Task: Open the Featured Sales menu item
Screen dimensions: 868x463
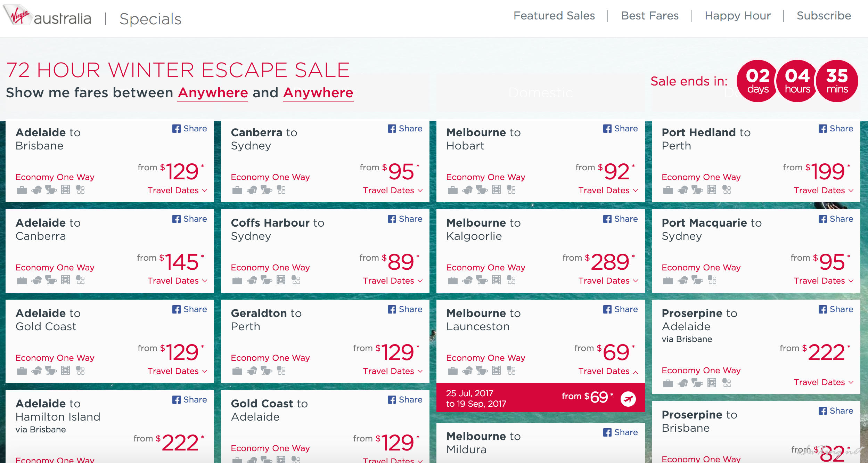Action: coord(554,16)
